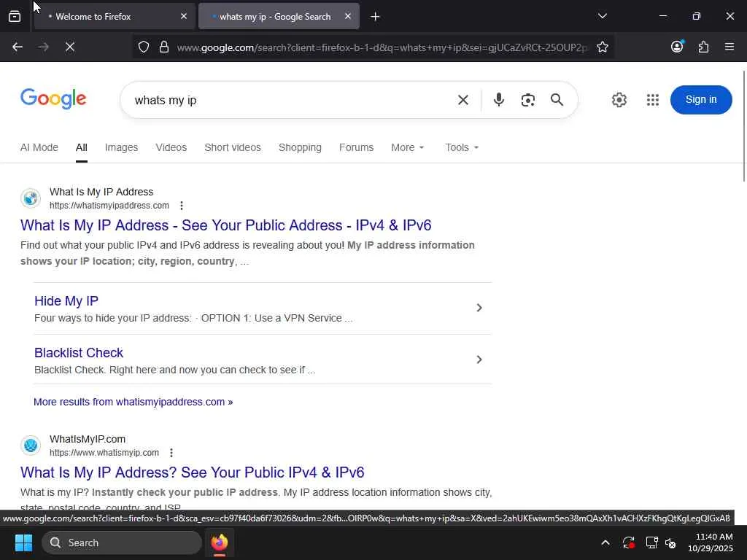Go back to previous page

pos(18,47)
